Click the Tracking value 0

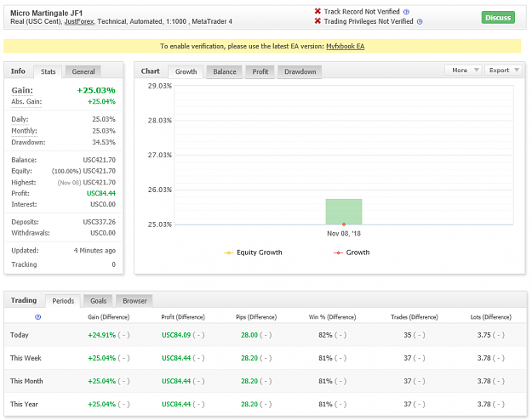(x=114, y=264)
